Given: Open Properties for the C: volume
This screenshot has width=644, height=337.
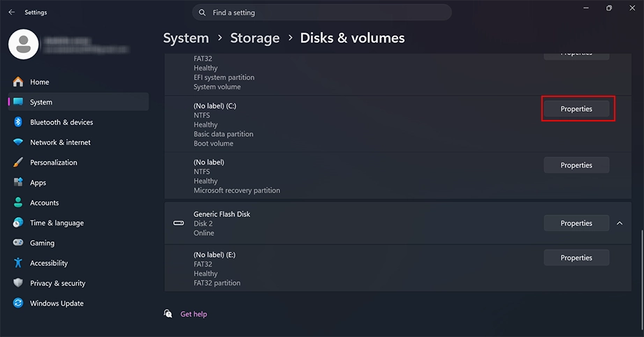Looking at the screenshot, I should pos(576,109).
